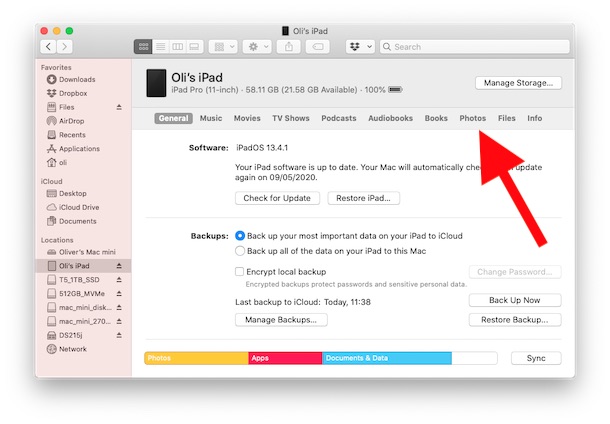Open the gear action menu

coord(257,47)
